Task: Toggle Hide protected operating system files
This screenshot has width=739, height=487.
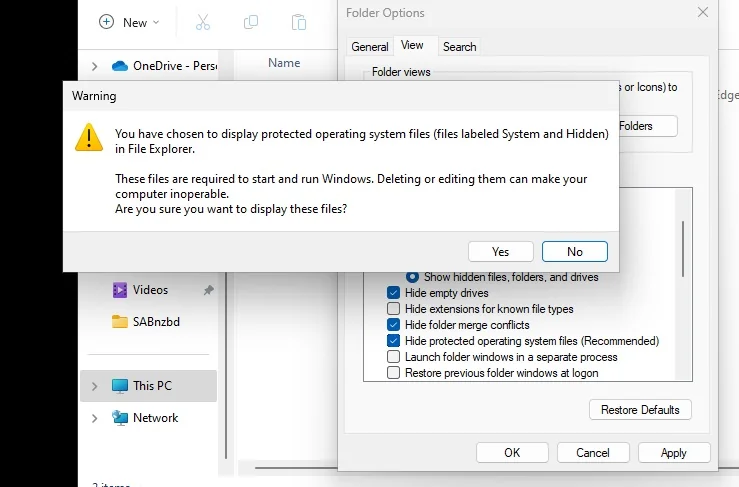Action: click(x=393, y=341)
